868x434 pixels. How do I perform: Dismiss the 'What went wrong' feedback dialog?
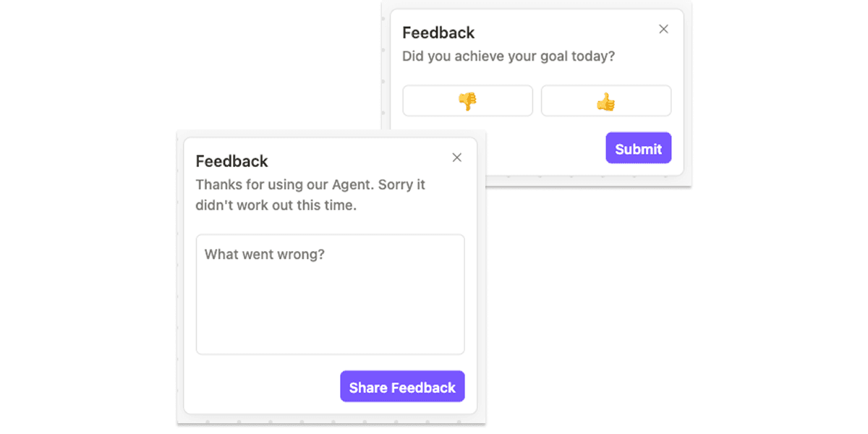[x=456, y=157]
